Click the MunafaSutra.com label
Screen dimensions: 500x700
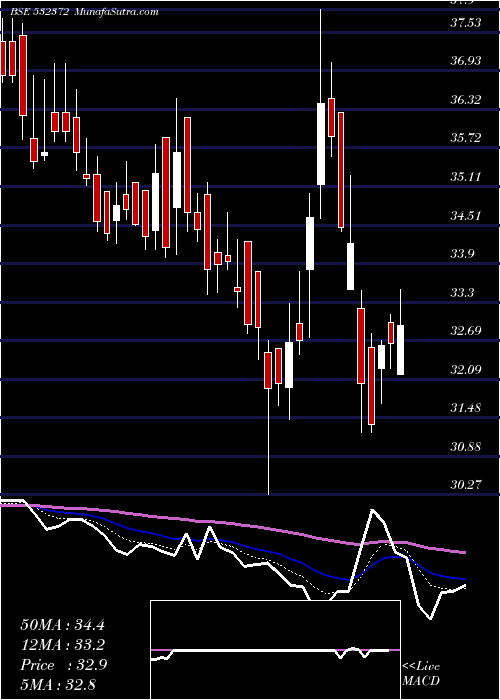pos(116,11)
